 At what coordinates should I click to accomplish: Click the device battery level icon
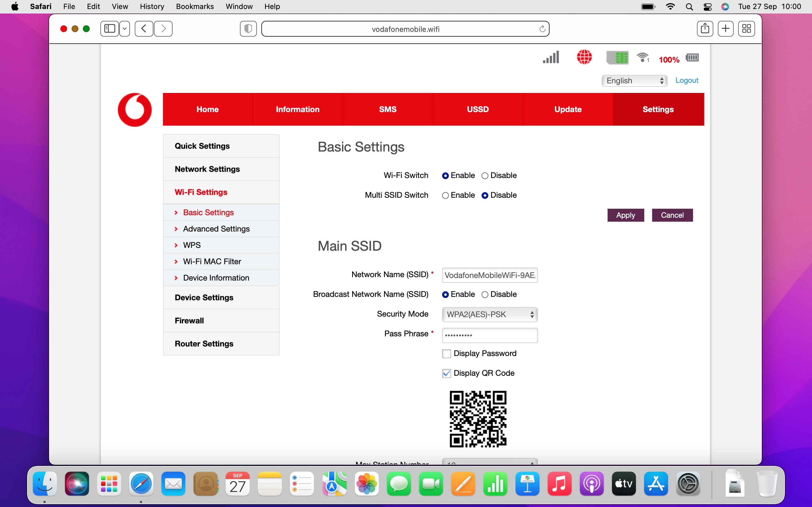[x=692, y=58]
